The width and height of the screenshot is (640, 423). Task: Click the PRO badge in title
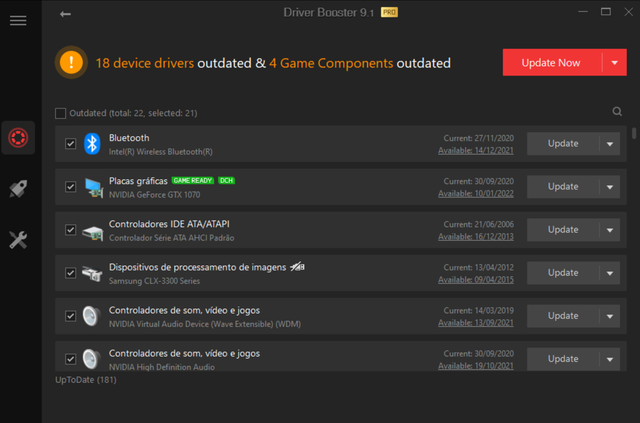point(389,12)
